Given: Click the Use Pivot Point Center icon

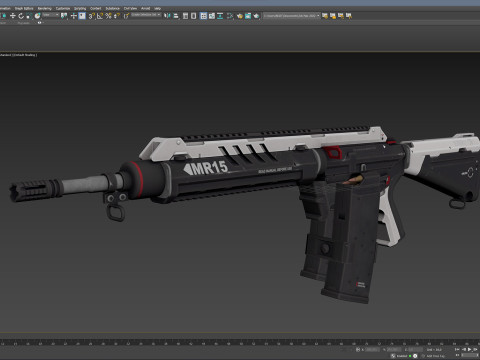Looking at the screenshot, I should point(64,16).
